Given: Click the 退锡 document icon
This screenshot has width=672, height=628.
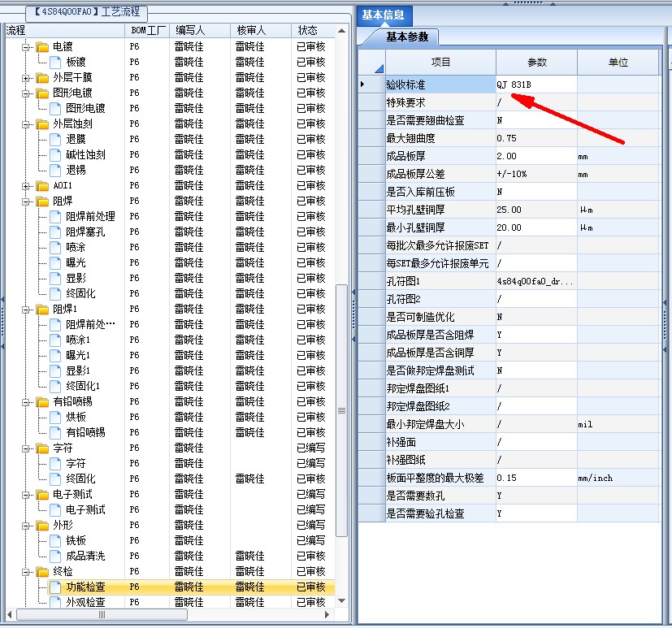Looking at the screenshot, I should tap(55, 170).
